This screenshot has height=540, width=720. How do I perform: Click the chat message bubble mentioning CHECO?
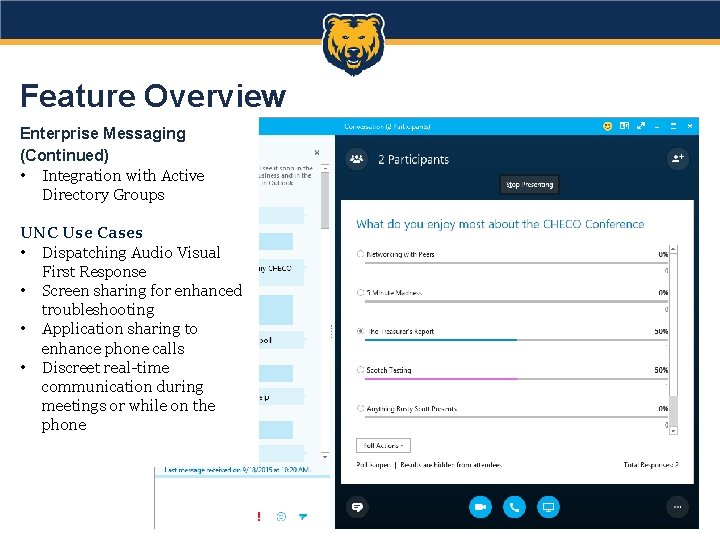pos(281,272)
